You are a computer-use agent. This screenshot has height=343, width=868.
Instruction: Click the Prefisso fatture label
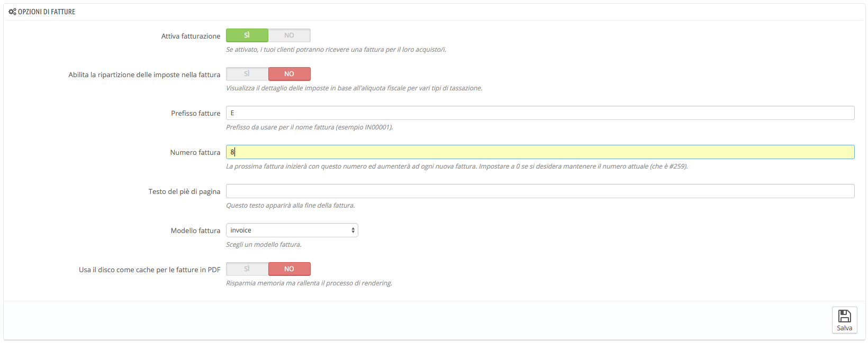(x=195, y=113)
